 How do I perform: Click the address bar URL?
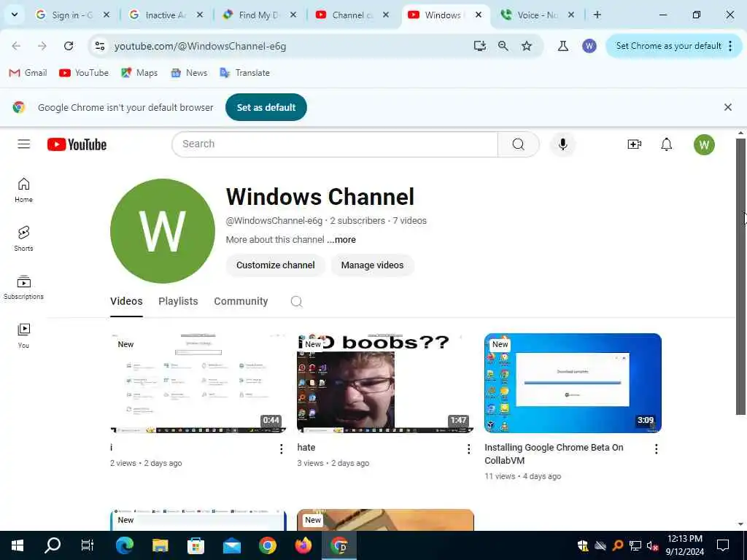click(x=200, y=46)
